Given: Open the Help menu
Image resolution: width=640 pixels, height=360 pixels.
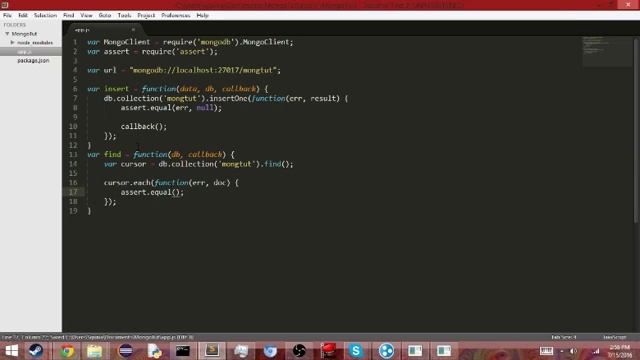Looking at the screenshot, I should tap(202, 16).
